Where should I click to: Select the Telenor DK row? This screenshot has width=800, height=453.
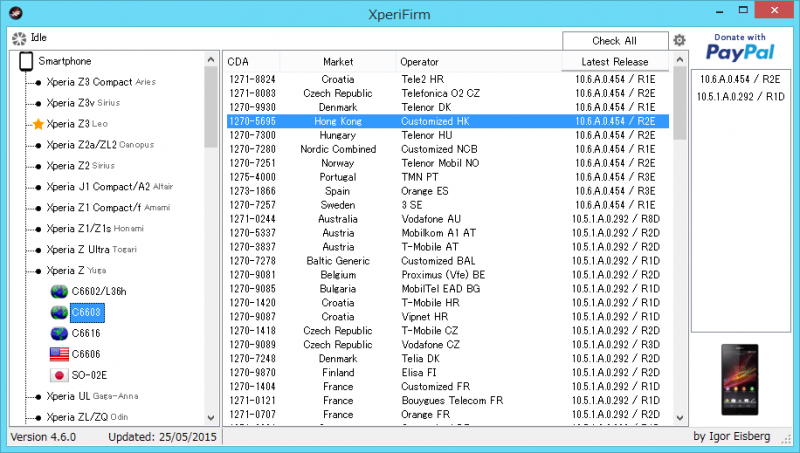pyautogui.click(x=447, y=107)
